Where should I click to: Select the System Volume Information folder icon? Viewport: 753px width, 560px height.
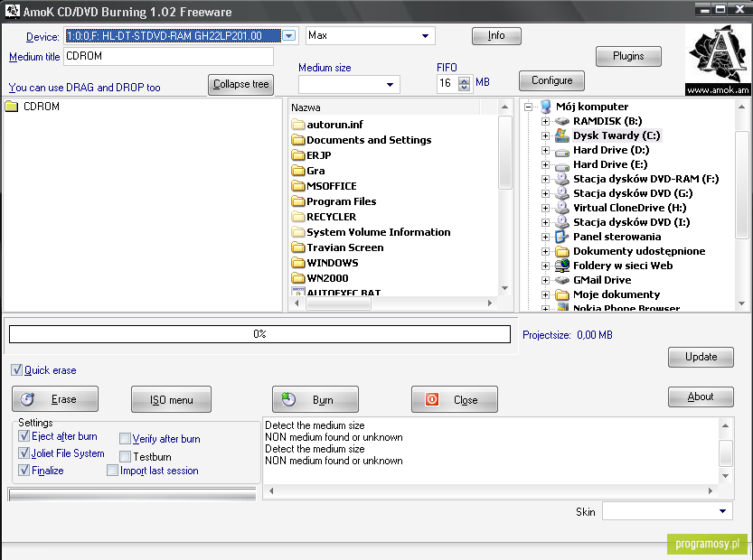pyautogui.click(x=298, y=232)
